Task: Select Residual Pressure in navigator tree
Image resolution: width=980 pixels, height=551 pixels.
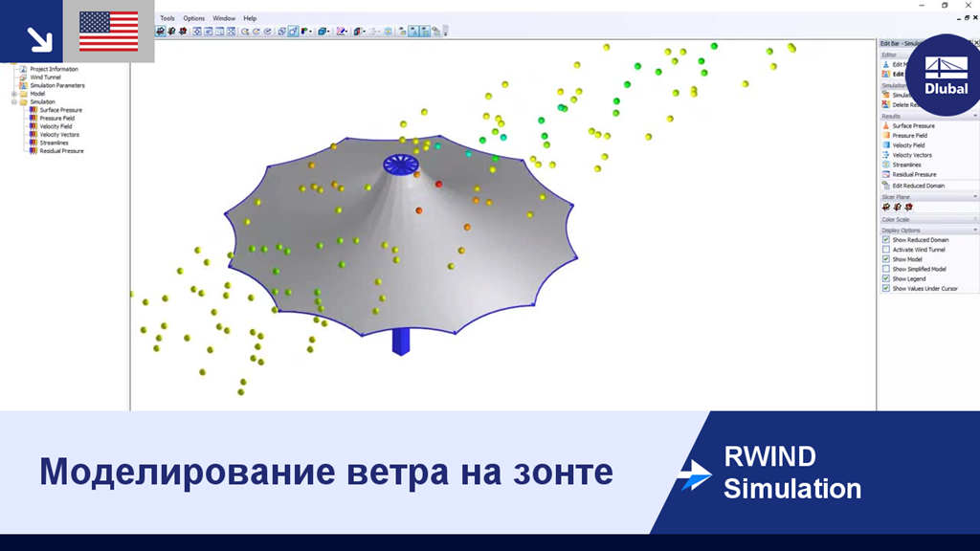Action: (61, 150)
